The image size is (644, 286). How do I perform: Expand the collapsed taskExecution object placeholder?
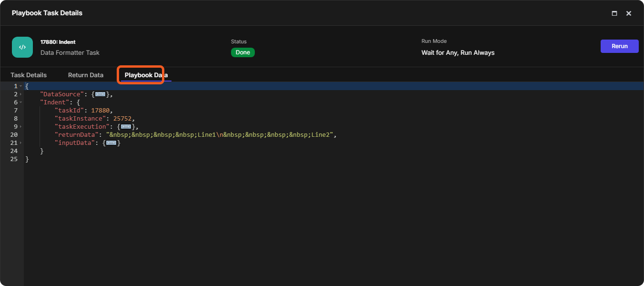coord(126,127)
